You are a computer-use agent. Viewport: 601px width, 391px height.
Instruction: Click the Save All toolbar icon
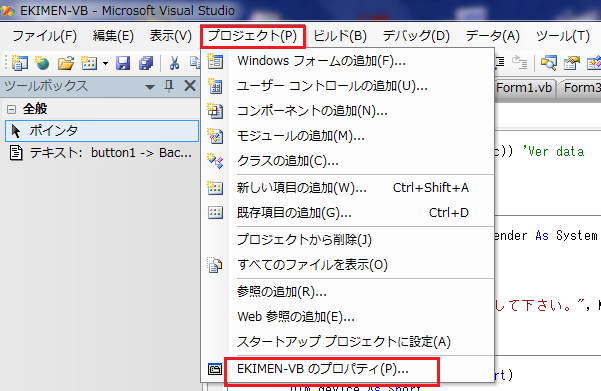[x=146, y=63]
